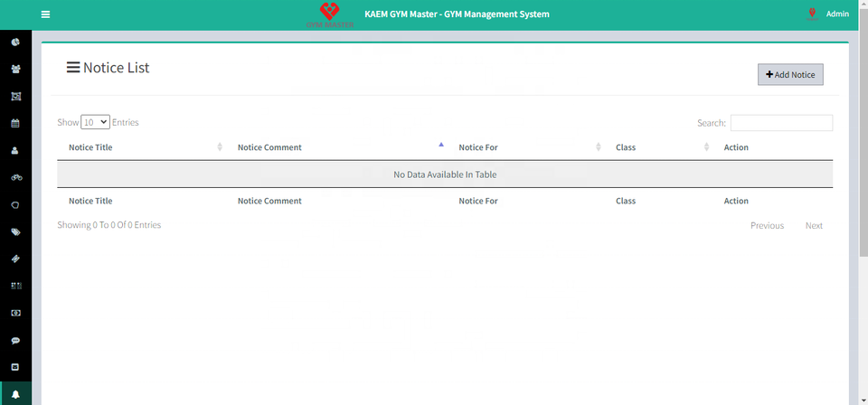Select the bell notice icon in sidebar
Image resolution: width=868 pixels, height=405 pixels.
pos(15,395)
